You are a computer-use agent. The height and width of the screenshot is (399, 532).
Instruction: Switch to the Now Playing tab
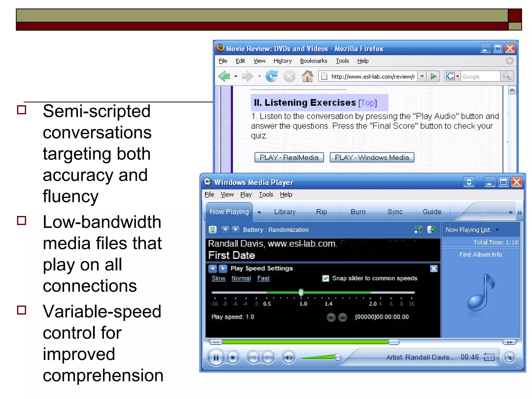(229, 212)
